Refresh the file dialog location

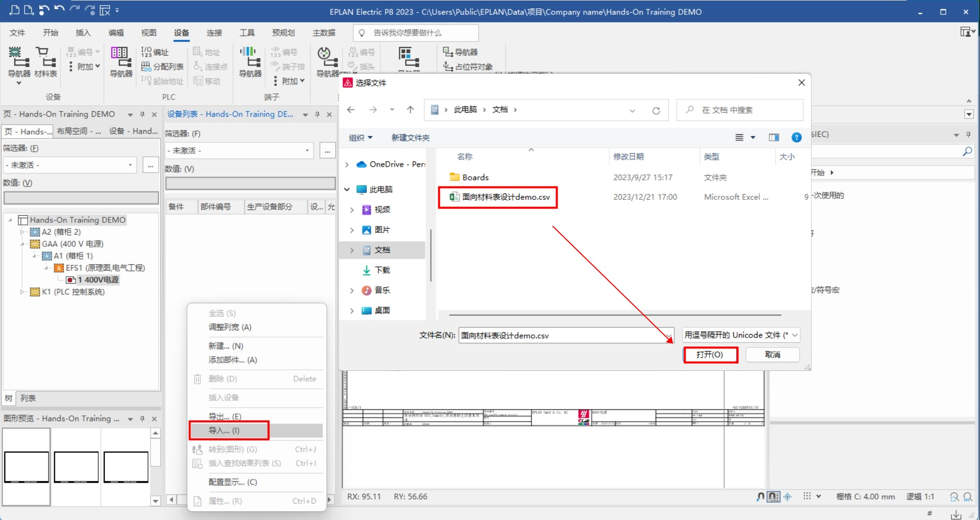[656, 110]
